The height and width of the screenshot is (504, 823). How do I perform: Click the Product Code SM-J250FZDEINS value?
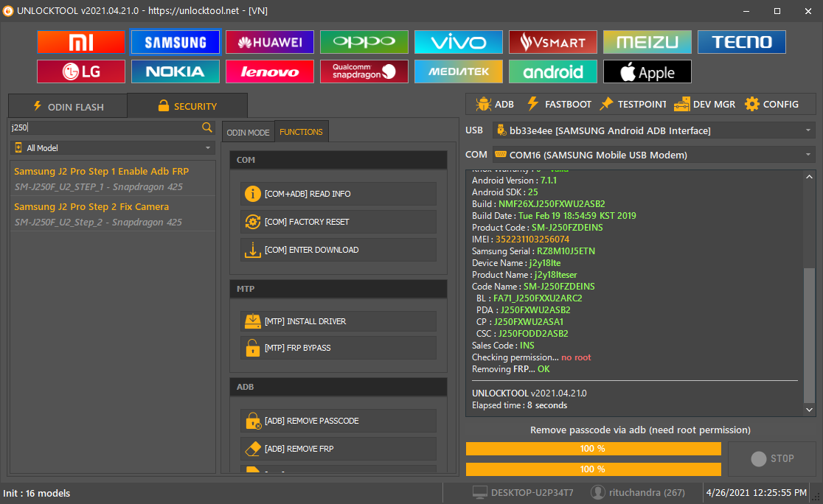coord(567,228)
